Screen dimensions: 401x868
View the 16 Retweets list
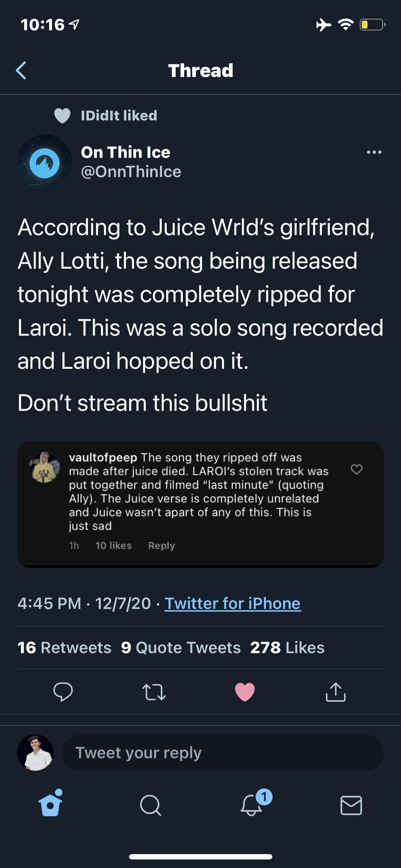[x=65, y=647]
